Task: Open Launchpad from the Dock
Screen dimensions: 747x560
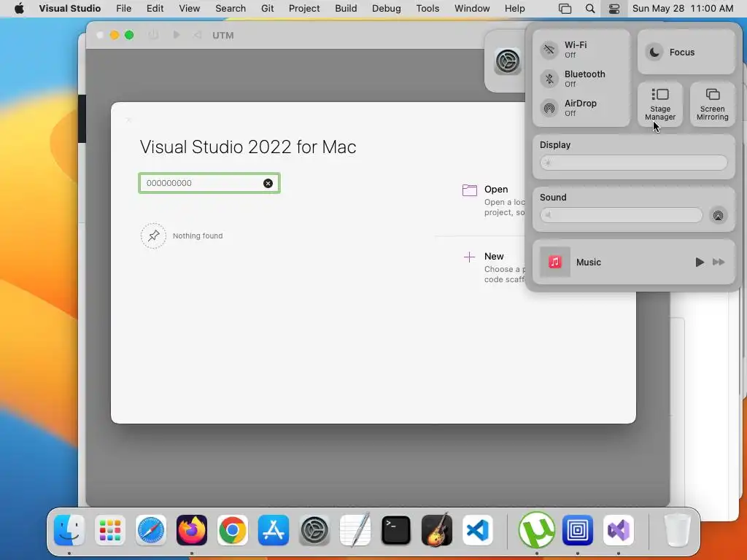Action: point(110,530)
